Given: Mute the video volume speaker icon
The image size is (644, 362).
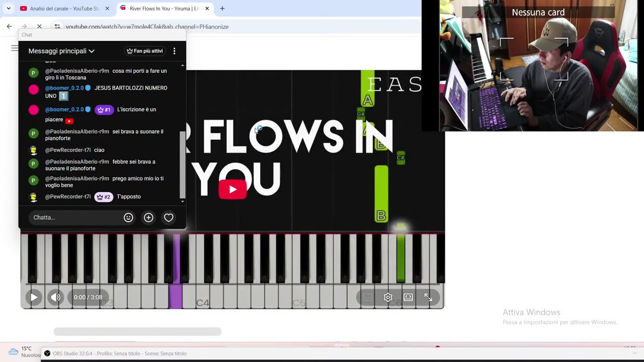Looking at the screenshot, I should [x=55, y=297].
